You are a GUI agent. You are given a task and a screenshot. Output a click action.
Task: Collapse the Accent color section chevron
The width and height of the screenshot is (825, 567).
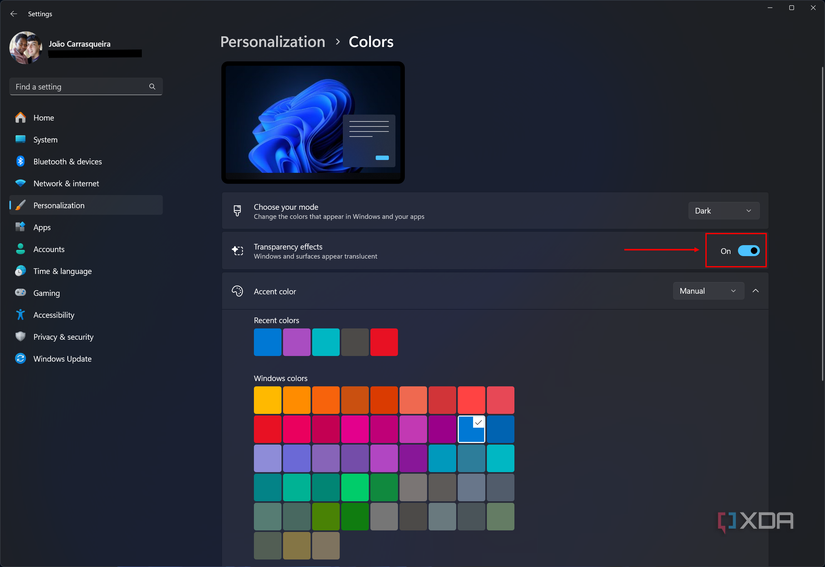tap(756, 291)
